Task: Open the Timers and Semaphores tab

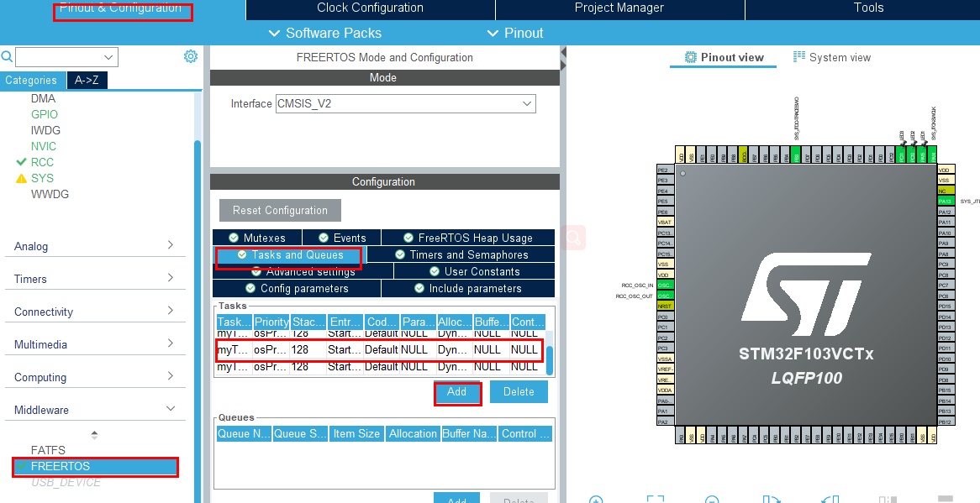Action: [x=461, y=254]
